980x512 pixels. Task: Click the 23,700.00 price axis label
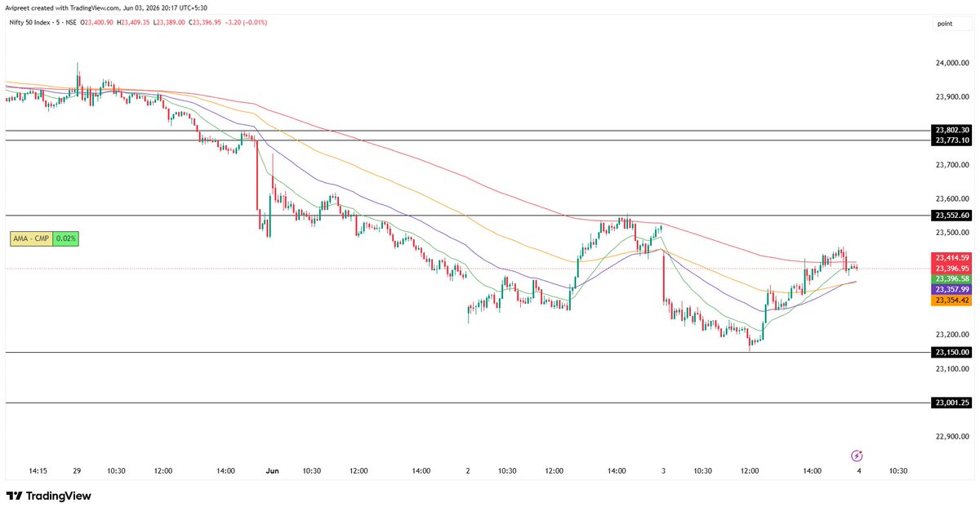click(953, 165)
